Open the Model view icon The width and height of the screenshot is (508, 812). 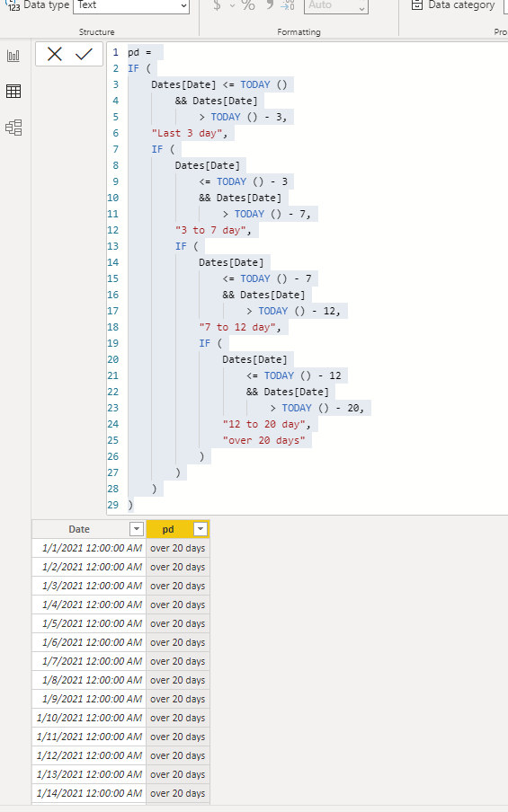(x=13, y=128)
